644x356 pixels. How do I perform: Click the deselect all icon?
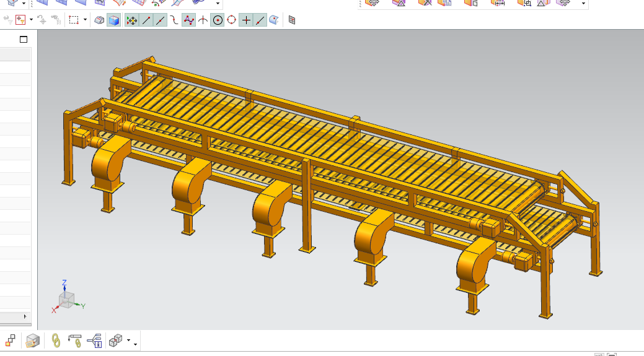pyautogui.click(x=42, y=20)
